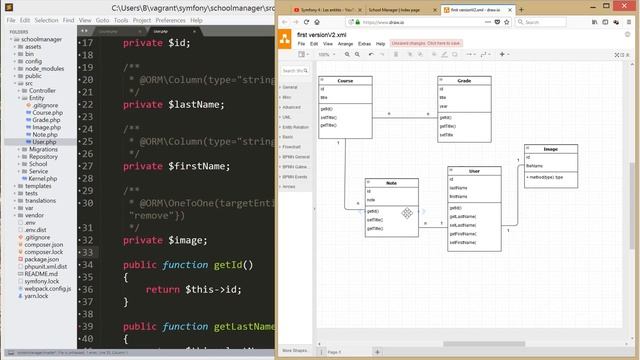Click the draw.io vertical scrollbar
Viewport: 640px width, 360px height.
click(x=632, y=206)
